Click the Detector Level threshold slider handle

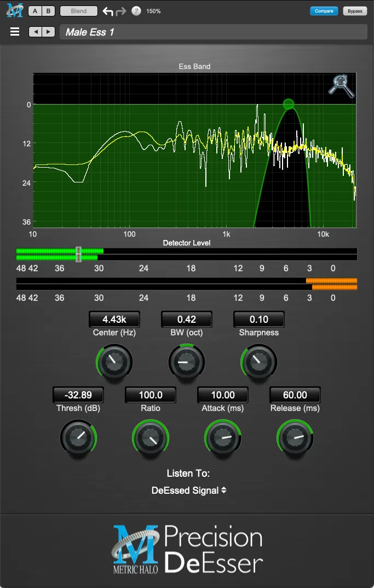(79, 254)
